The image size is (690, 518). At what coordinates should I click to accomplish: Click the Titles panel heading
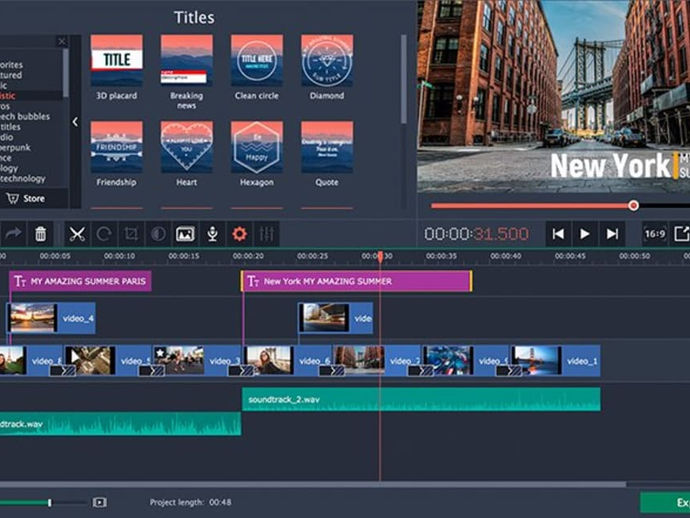point(194,18)
